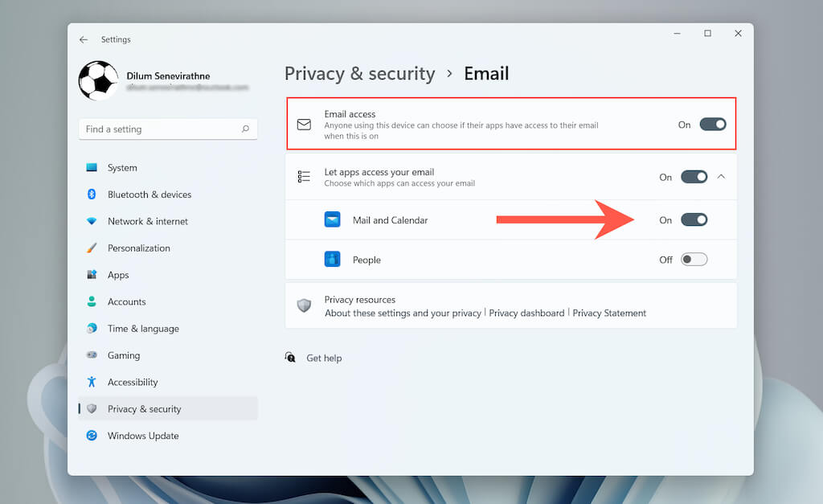Click the Mail and Calendar row label
The width and height of the screenshot is (823, 504).
click(390, 220)
